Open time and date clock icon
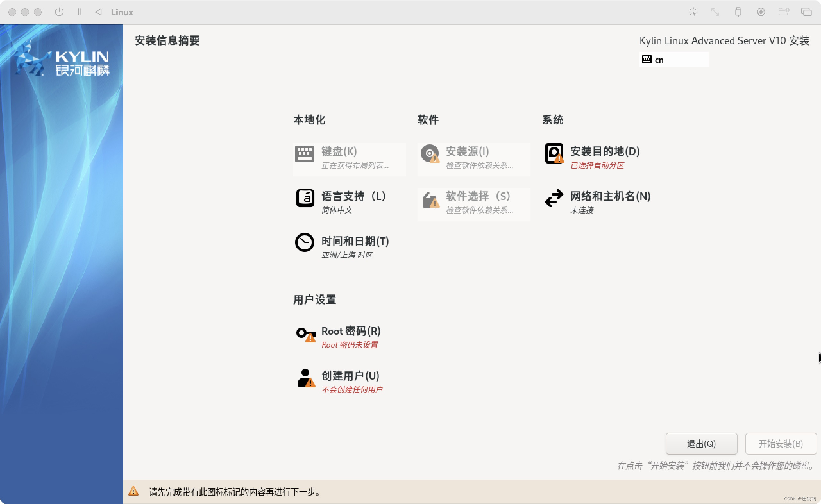821x504 pixels. click(x=304, y=242)
